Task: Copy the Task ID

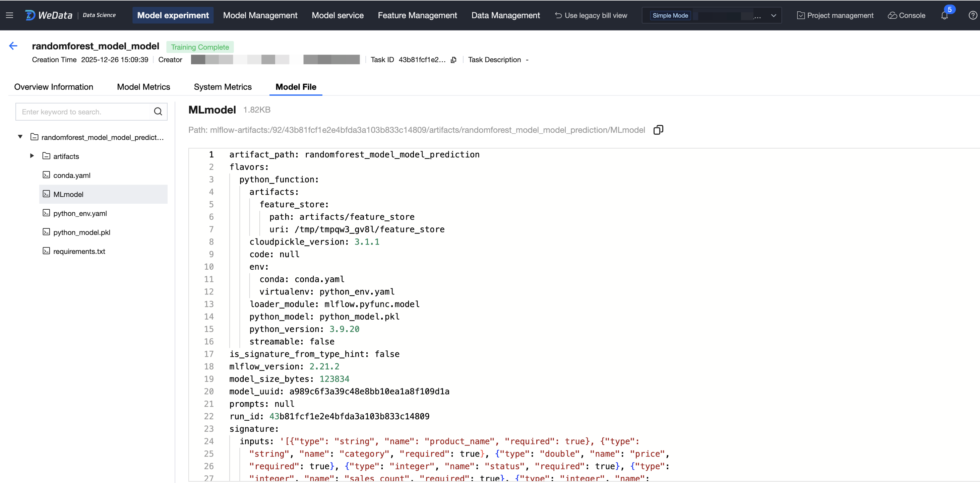Action: pyautogui.click(x=453, y=60)
